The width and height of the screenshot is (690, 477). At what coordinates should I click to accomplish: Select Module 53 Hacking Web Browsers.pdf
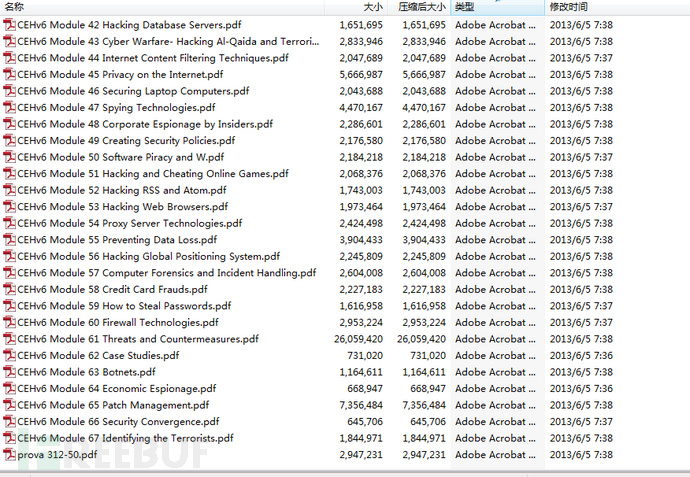pyautogui.click(x=122, y=207)
